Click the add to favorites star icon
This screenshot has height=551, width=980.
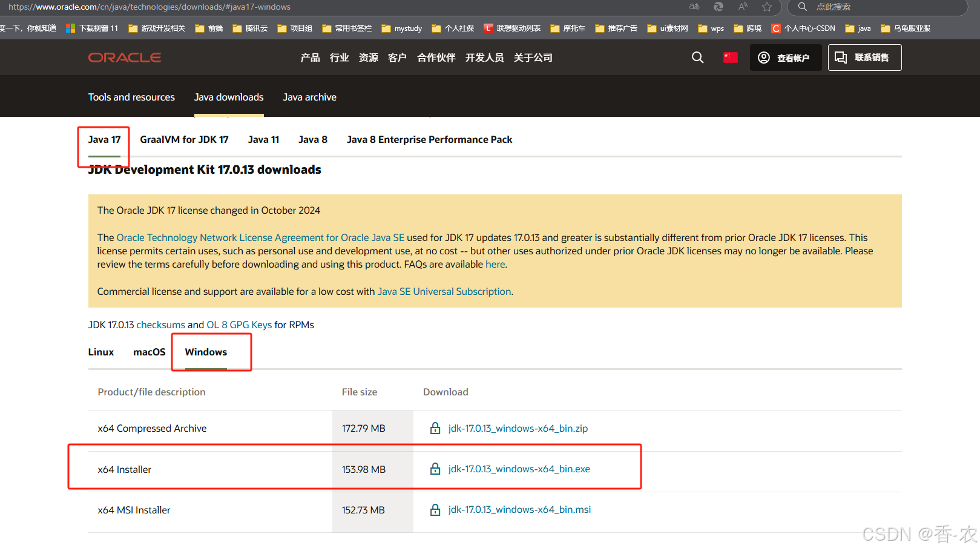click(x=767, y=7)
